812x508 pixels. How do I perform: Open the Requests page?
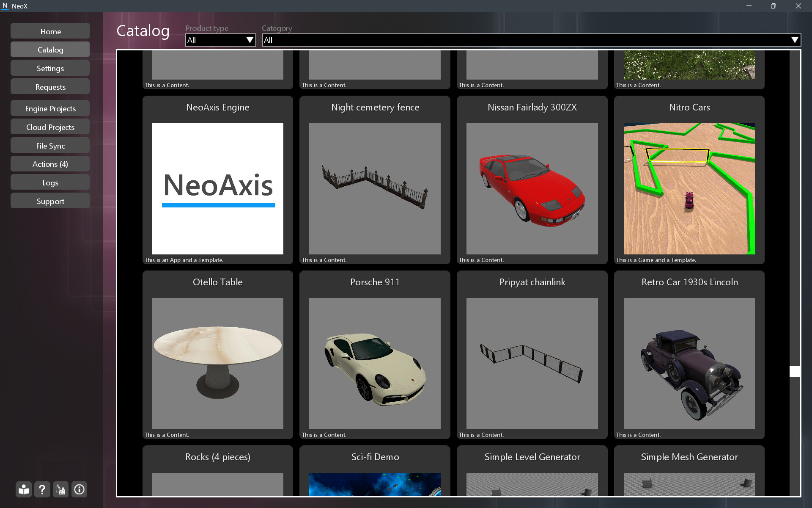(50, 87)
